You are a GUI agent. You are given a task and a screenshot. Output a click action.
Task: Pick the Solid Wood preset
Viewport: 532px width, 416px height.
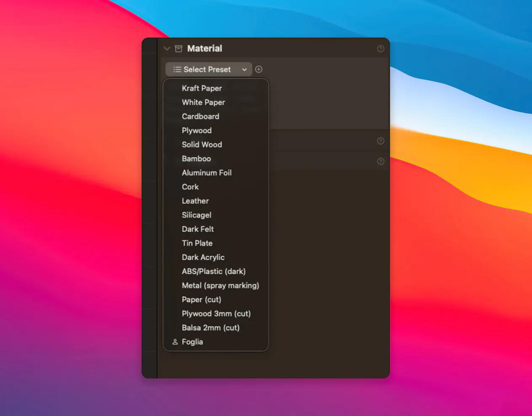tap(216, 145)
